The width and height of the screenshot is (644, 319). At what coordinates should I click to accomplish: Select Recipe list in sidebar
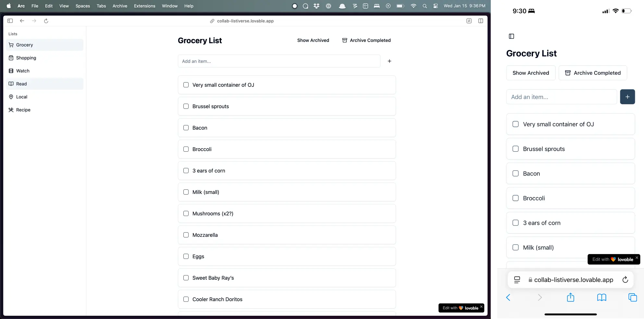(x=45, y=110)
